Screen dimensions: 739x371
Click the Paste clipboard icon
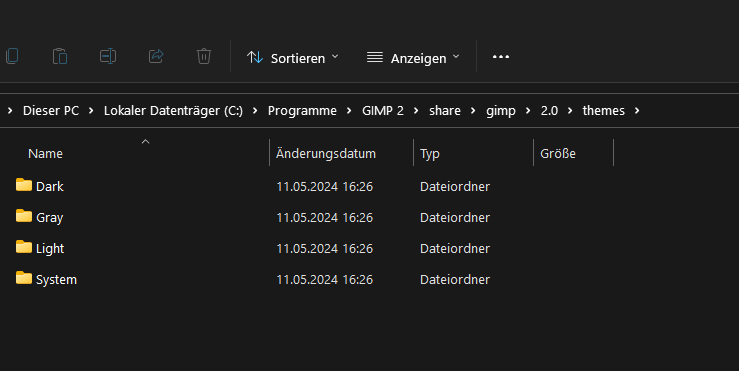[x=60, y=56]
